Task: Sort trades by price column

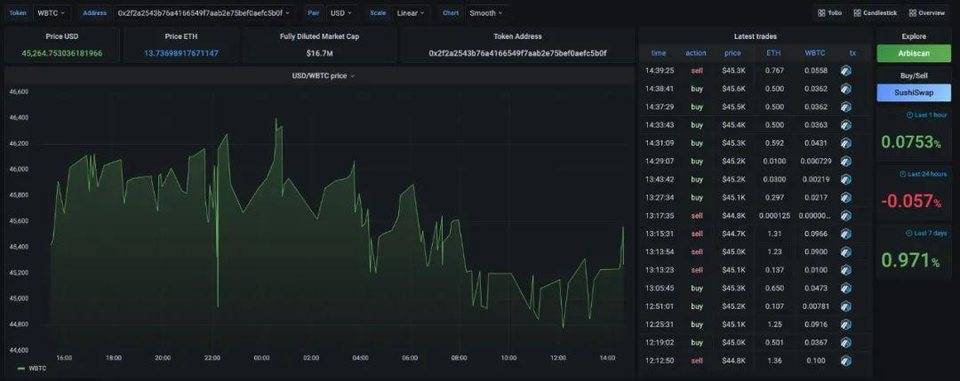Action: point(732,53)
